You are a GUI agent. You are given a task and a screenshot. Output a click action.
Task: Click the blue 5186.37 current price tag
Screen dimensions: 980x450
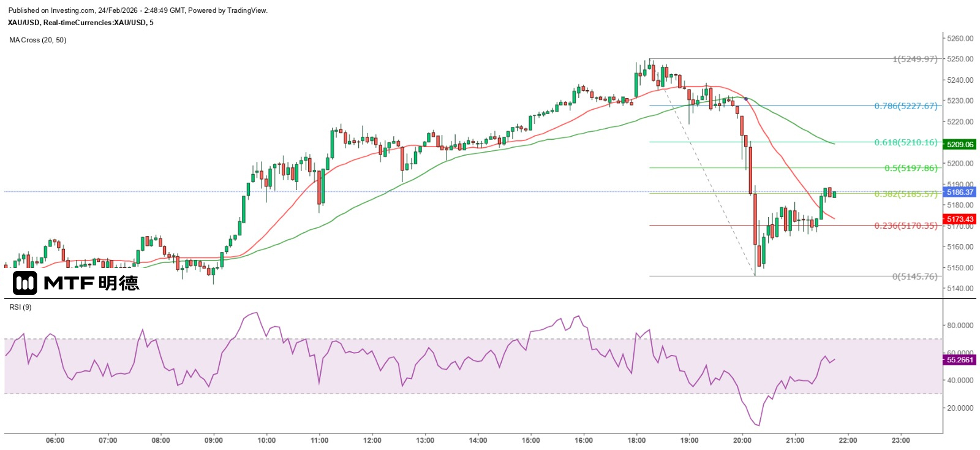[x=960, y=193]
